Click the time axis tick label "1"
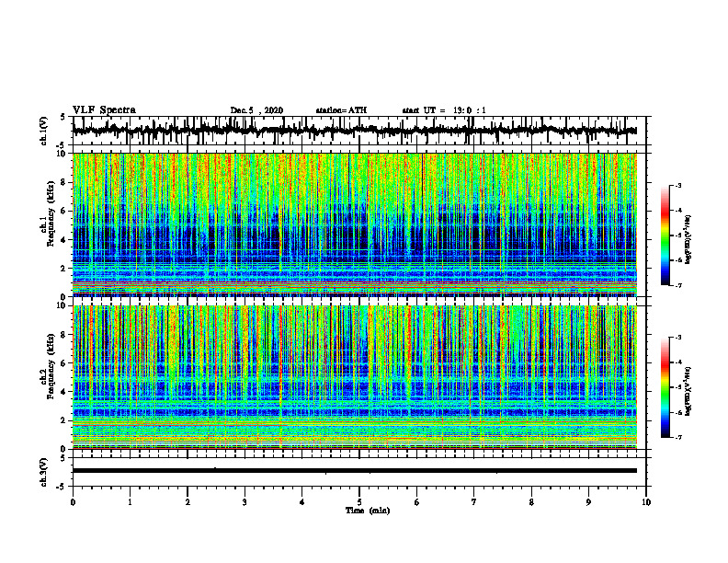The height and width of the screenshot is (563, 728). coord(130,502)
